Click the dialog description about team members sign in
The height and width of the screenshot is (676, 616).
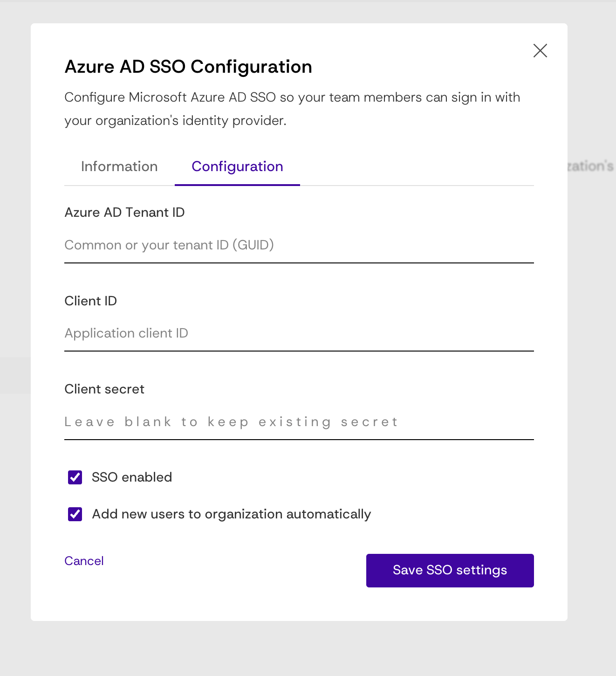pos(292,109)
